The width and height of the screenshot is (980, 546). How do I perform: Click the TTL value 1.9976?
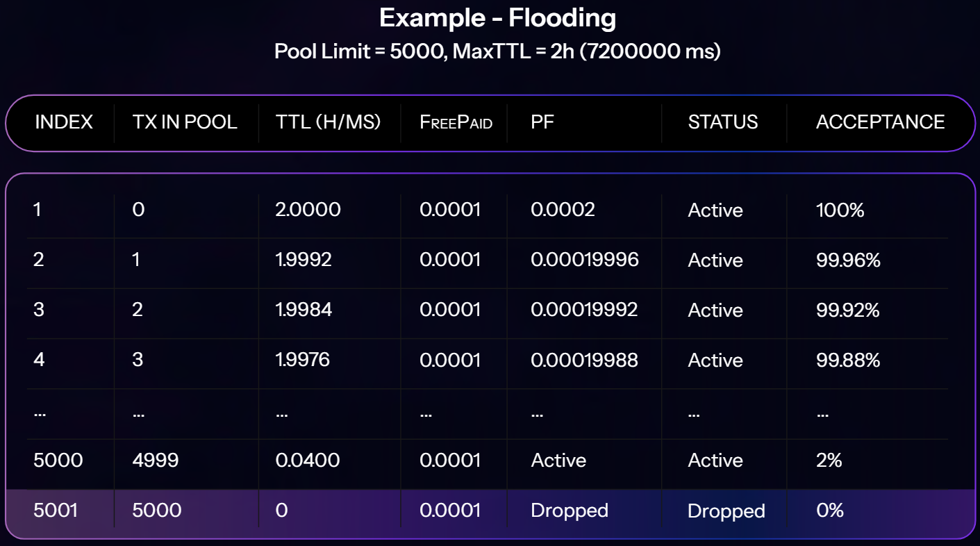(x=303, y=360)
